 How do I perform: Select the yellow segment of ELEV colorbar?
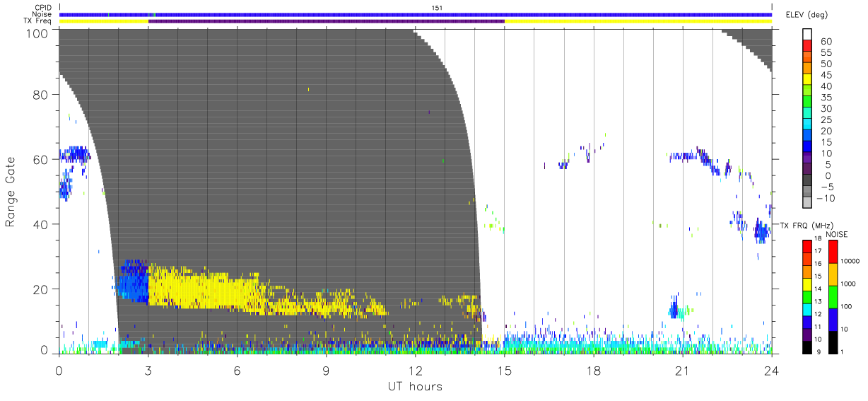click(808, 79)
